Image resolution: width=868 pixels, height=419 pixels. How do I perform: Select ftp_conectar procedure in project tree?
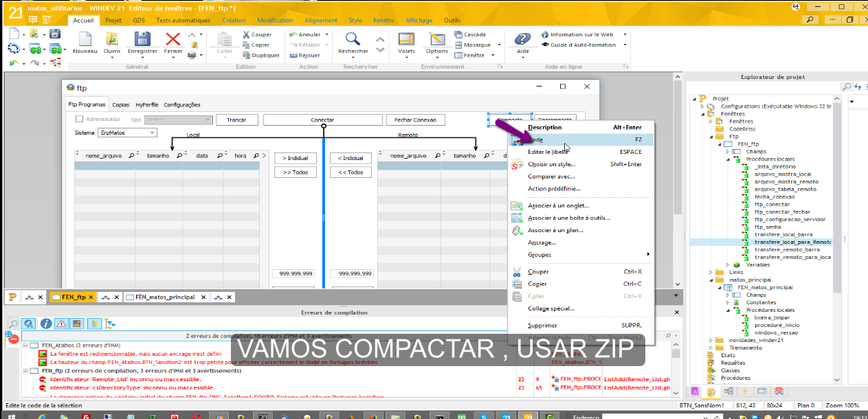pyautogui.click(x=772, y=204)
